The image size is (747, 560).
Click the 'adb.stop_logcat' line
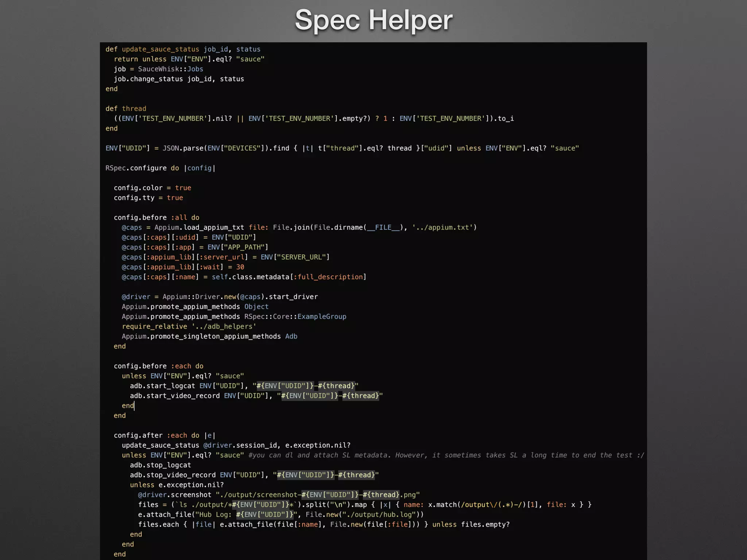point(160,465)
